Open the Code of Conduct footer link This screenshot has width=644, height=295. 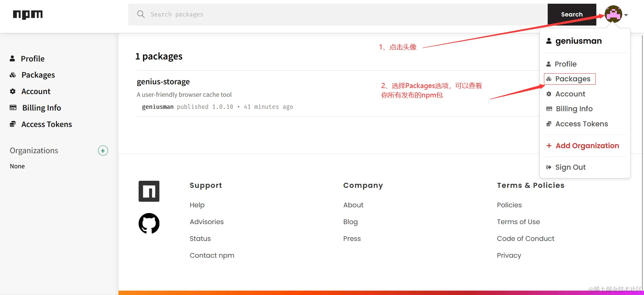tap(526, 239)
